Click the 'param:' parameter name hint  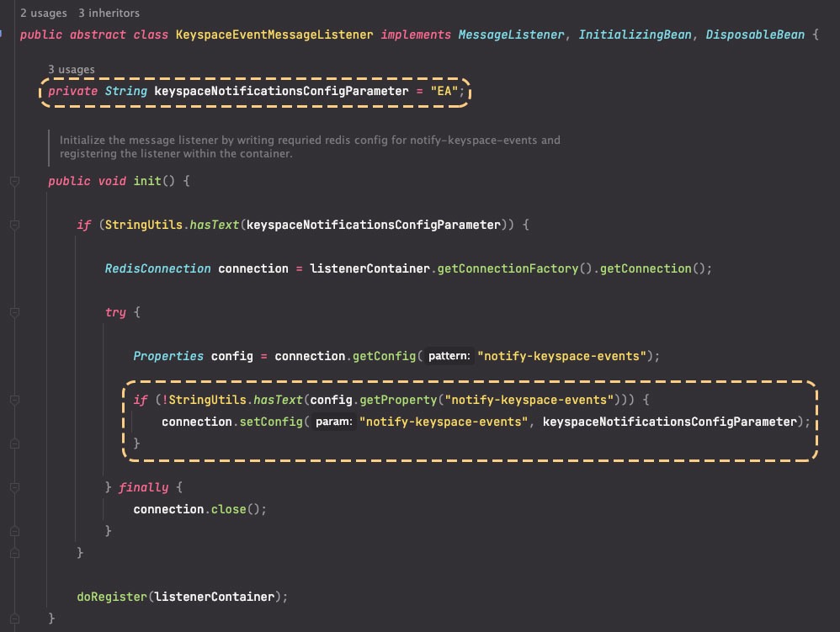[334, 422]
